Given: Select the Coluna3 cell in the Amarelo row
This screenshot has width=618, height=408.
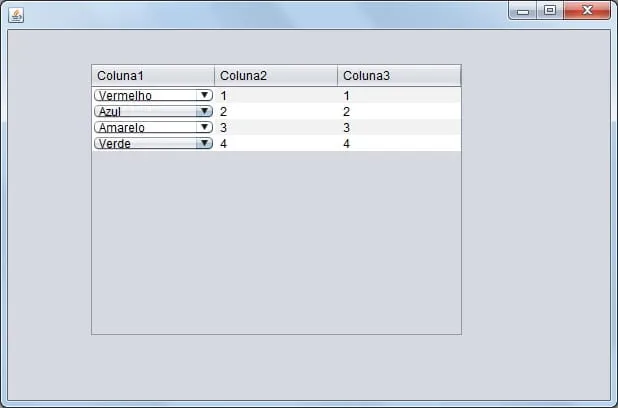Looking at the screenshot, I should 399,127.
